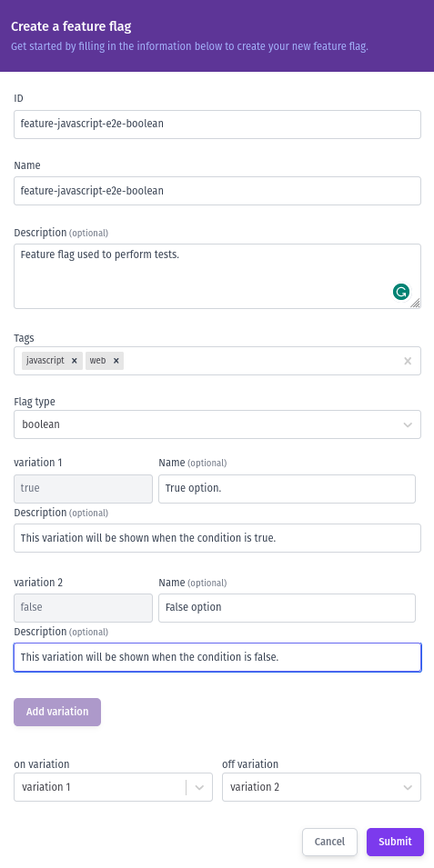Open the Flag type dropdown chevron
Viewport: 434px width, 868px height.
[408, 425]
